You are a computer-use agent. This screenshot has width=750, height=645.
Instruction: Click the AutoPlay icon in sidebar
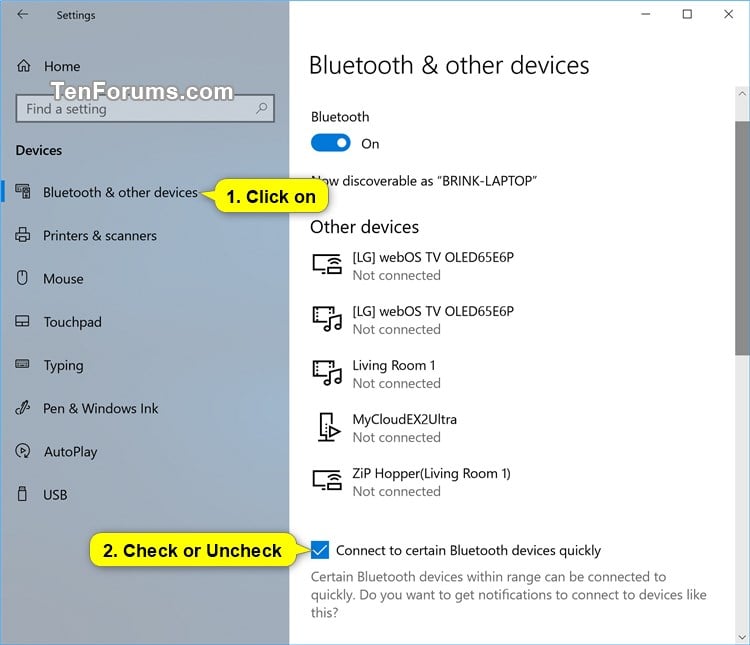pos(22,451)
